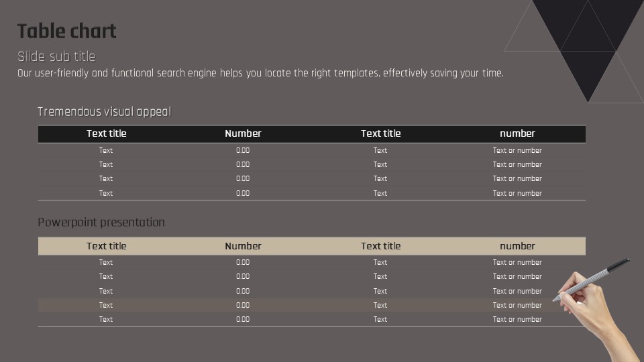Click the 'Powerpoint presentation' heading
Screen dimensions: 644x362
101,222
